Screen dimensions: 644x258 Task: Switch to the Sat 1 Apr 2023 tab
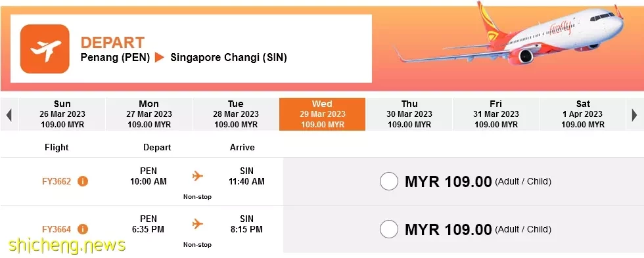pos(582,114)
